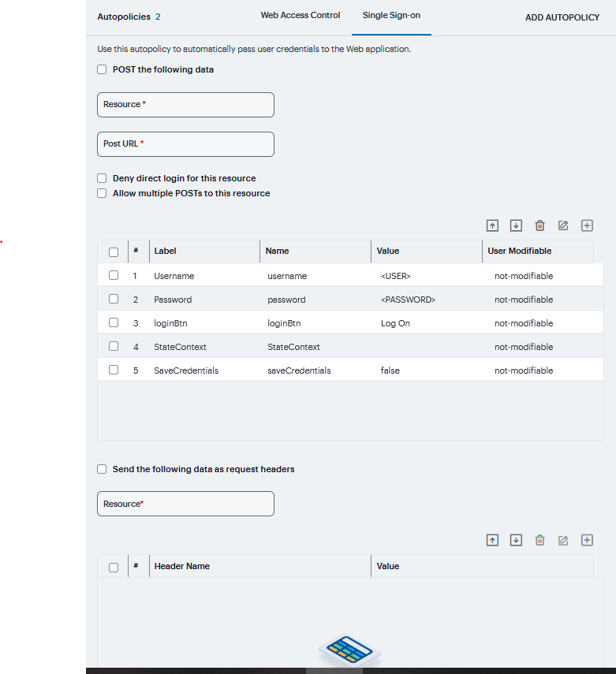The image size is (616, 674).
Task: Click the Post URL input field
Action: 185,144
